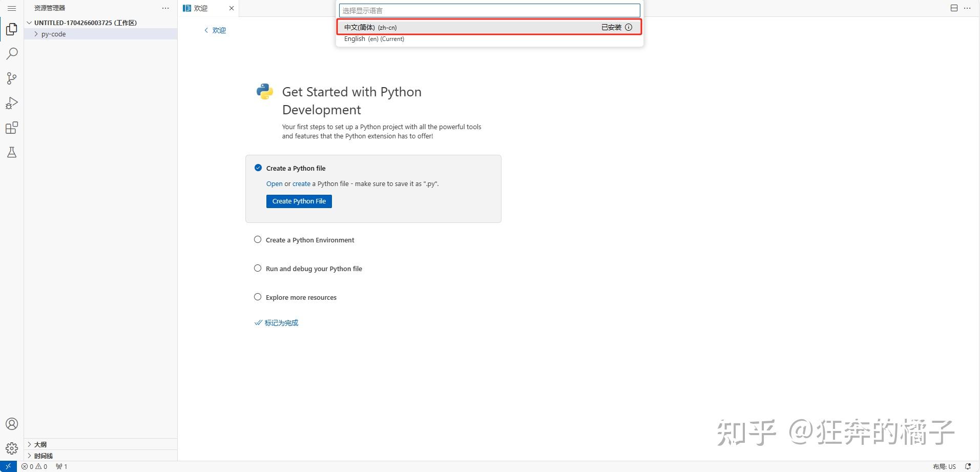Open the Testing beaker view

(x=11, y=152)
